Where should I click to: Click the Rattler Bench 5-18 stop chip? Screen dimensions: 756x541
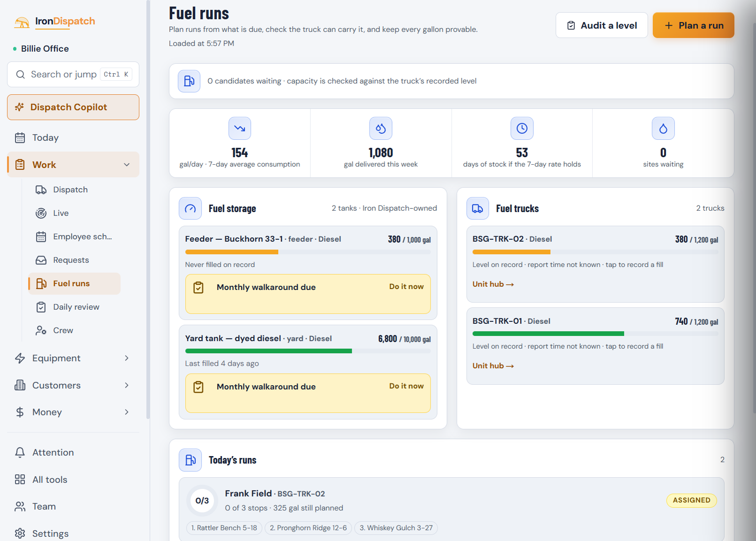pyautogui.click(x=224, y=528)
